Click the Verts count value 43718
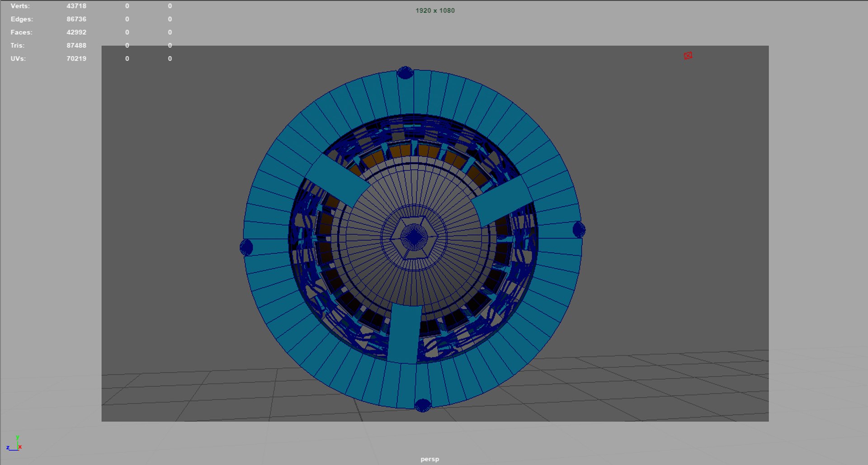868x465 pixels. click(76, 6)
